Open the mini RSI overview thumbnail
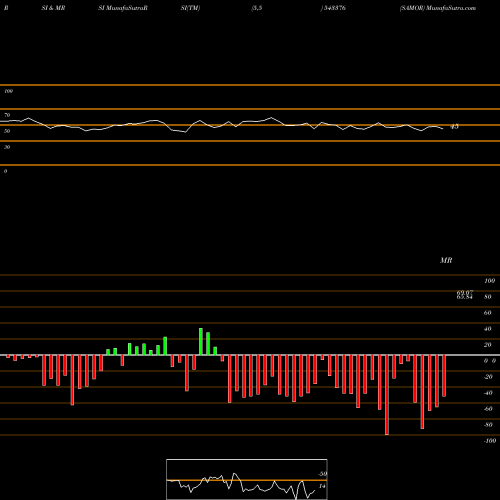Screen dimensions: 500x500 click(247, 479)
